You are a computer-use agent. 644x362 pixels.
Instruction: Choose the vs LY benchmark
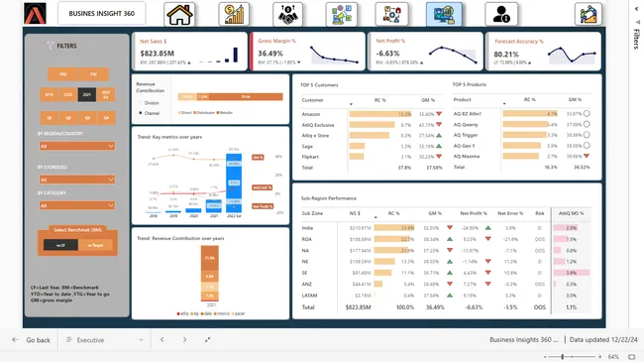coord(60,245)
